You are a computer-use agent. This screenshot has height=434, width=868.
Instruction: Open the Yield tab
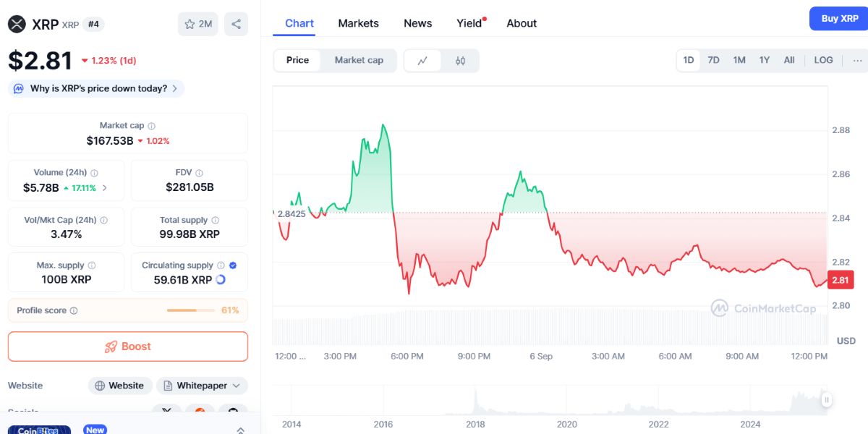click(469, 23)
